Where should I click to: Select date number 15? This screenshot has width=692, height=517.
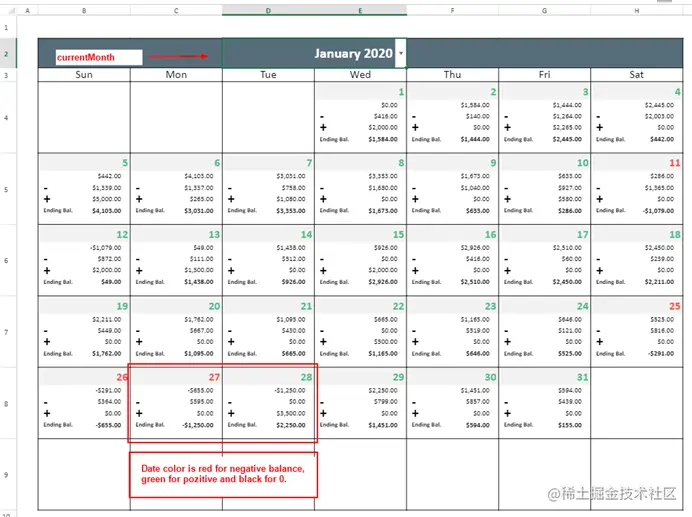[x=399, y=234]
